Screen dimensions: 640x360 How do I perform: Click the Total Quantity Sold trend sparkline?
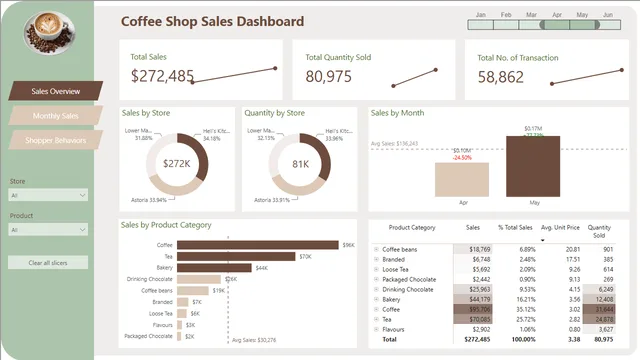pos(415,78)
